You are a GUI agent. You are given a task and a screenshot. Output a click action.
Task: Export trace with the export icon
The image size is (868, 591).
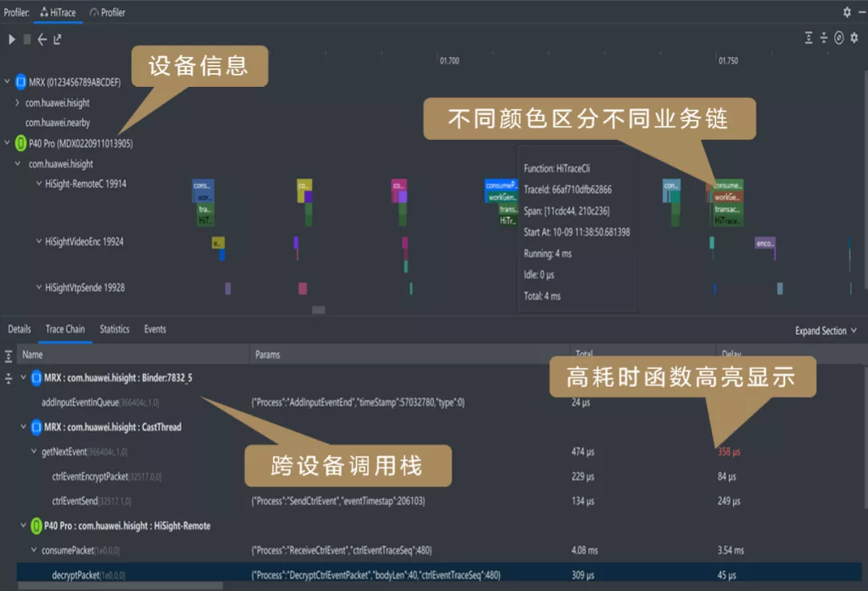(x=57, y=39)
